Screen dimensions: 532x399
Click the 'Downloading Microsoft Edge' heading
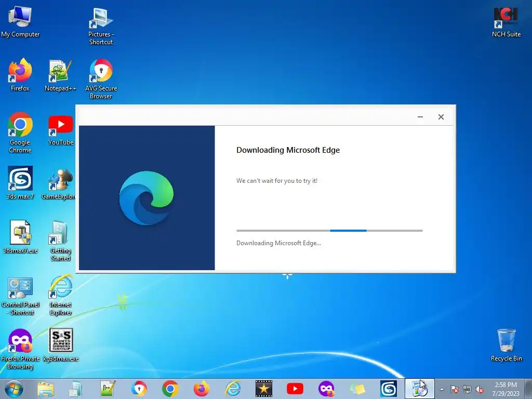click(288, 150)
